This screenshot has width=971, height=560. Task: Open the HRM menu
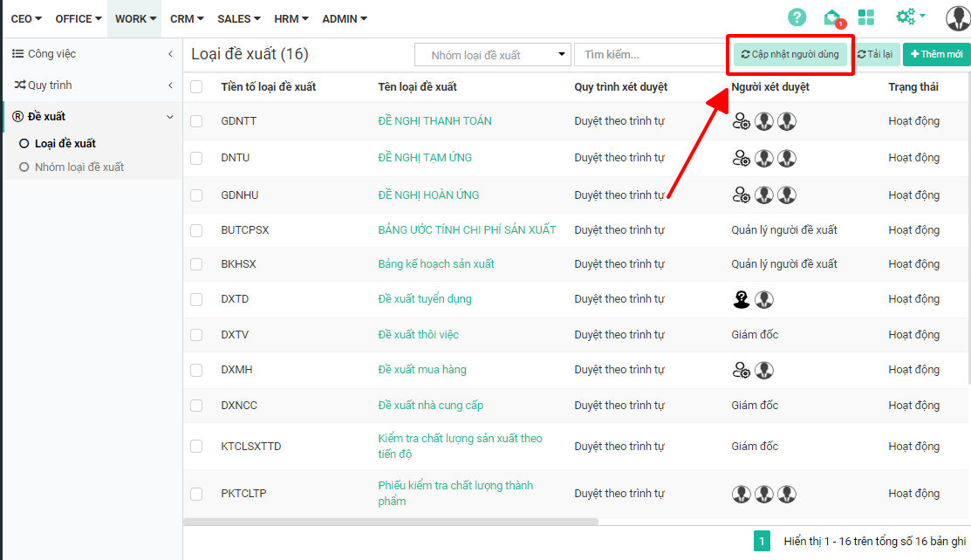[291, 18]
